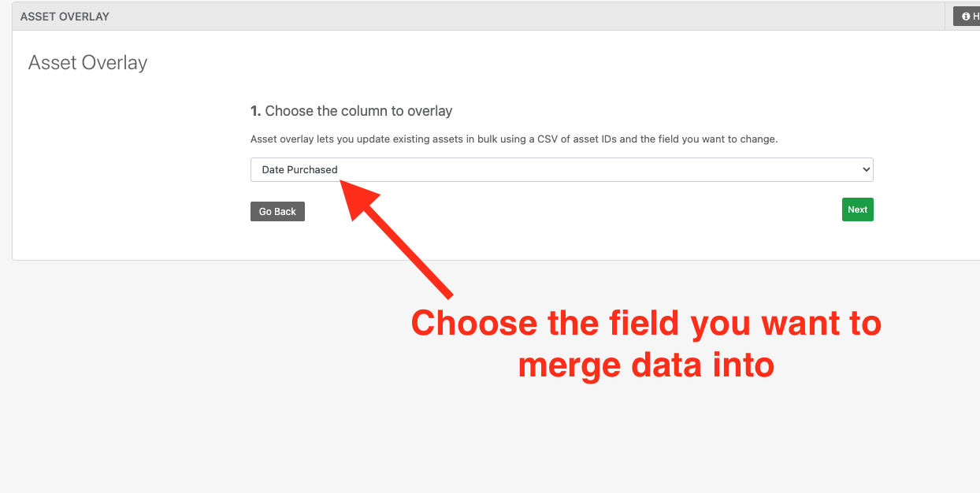The width and height of the screenshot is (980, 493).
Task: Click the ASSET OVERLAY panel header title
Action: [x=65, y=17]
